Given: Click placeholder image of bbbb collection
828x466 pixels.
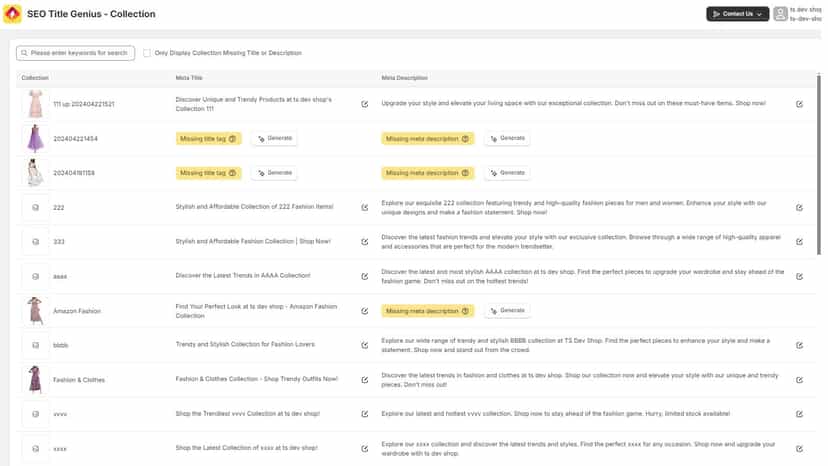Looking at the screenshot, I should pos(35,345).
